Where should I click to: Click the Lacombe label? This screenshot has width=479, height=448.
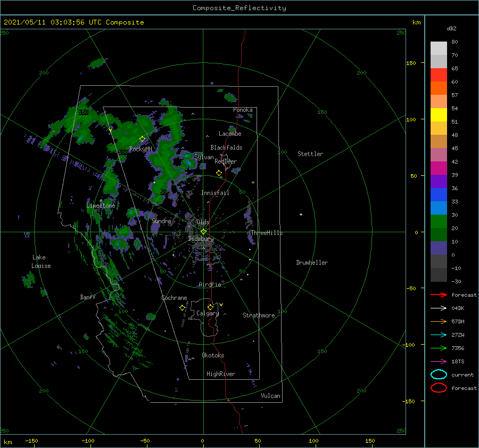pyautogui.click(x=230, y=134)
